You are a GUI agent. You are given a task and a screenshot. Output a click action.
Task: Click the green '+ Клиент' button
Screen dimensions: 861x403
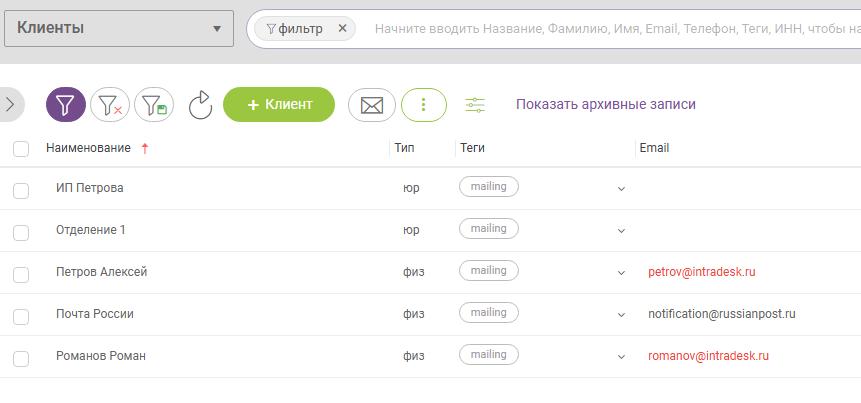click(279, 104)
